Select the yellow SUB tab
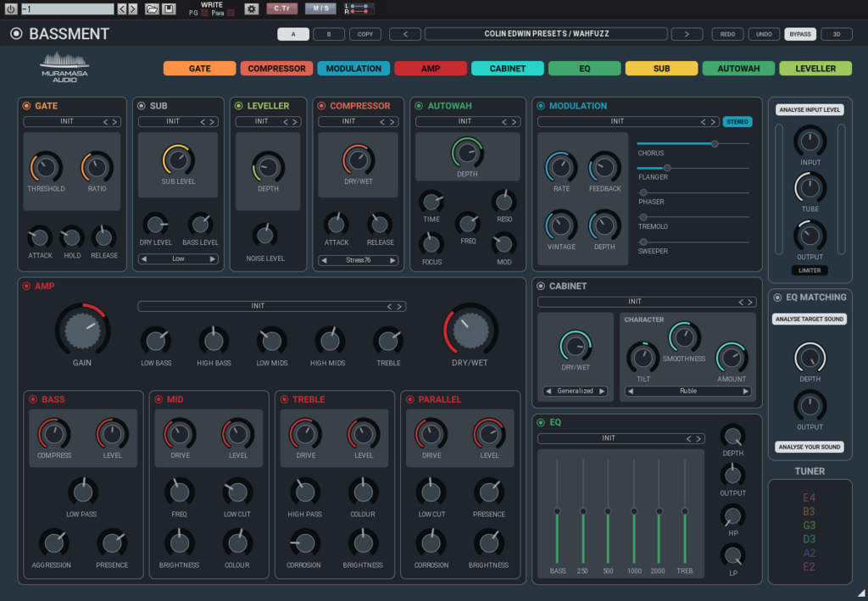868x601 pixels. 661,69
